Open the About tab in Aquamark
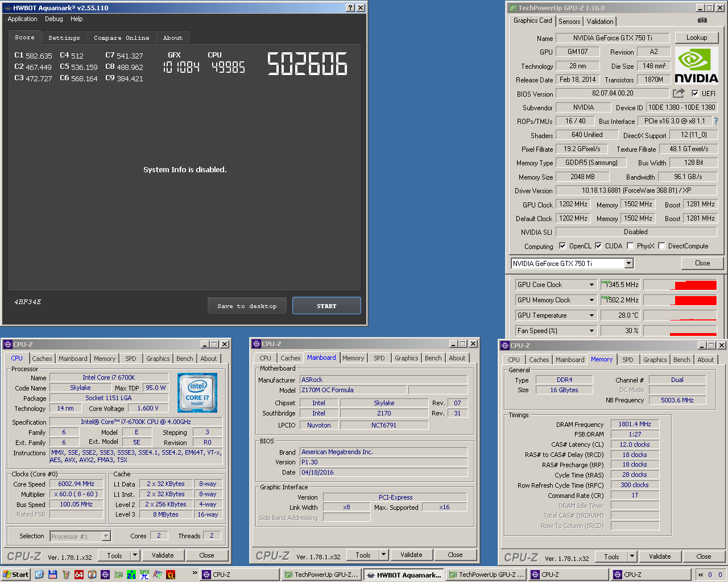728x582 pixels. pyautogui.click(x=173, y=38)
